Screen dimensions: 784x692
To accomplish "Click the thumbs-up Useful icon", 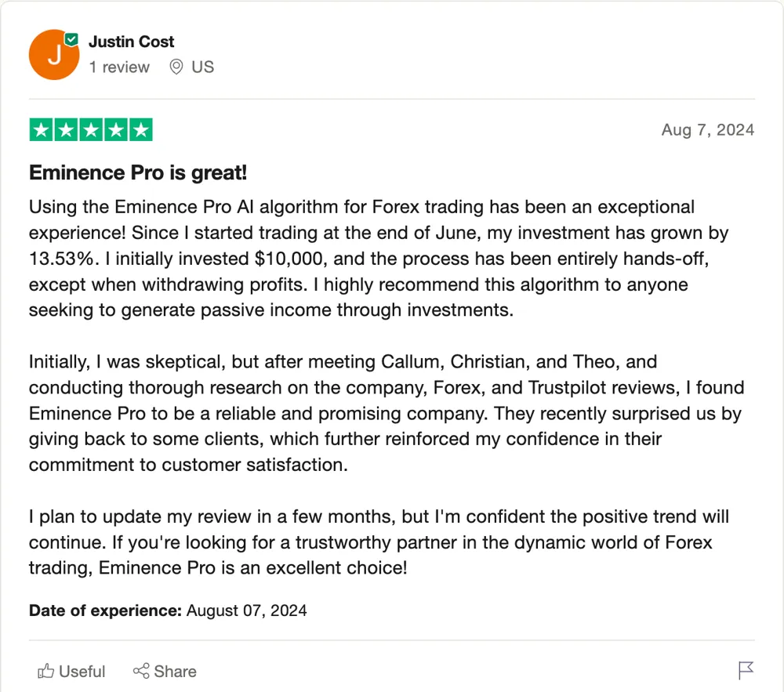I will (45, 671).
